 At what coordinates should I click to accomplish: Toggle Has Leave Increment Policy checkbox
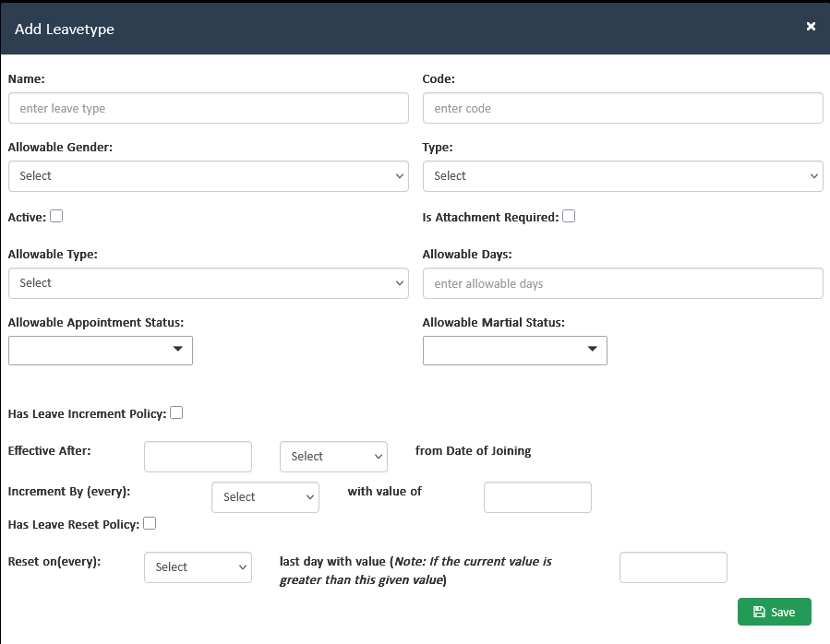(x=176, y=412)
